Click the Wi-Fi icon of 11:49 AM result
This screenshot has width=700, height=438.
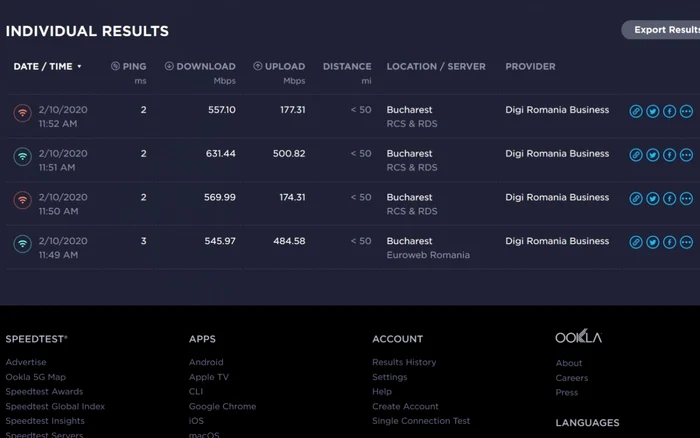pyautogui.click(x=22, y=244)
